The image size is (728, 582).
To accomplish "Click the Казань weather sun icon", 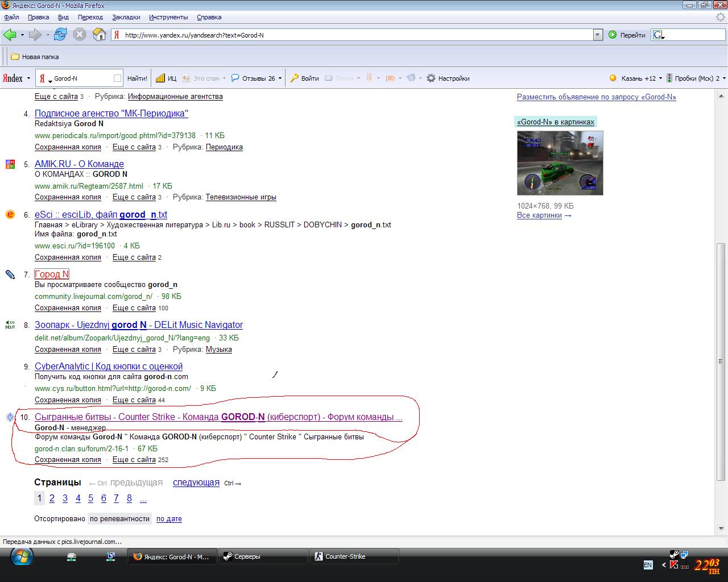I will click(x=613, y=78).
